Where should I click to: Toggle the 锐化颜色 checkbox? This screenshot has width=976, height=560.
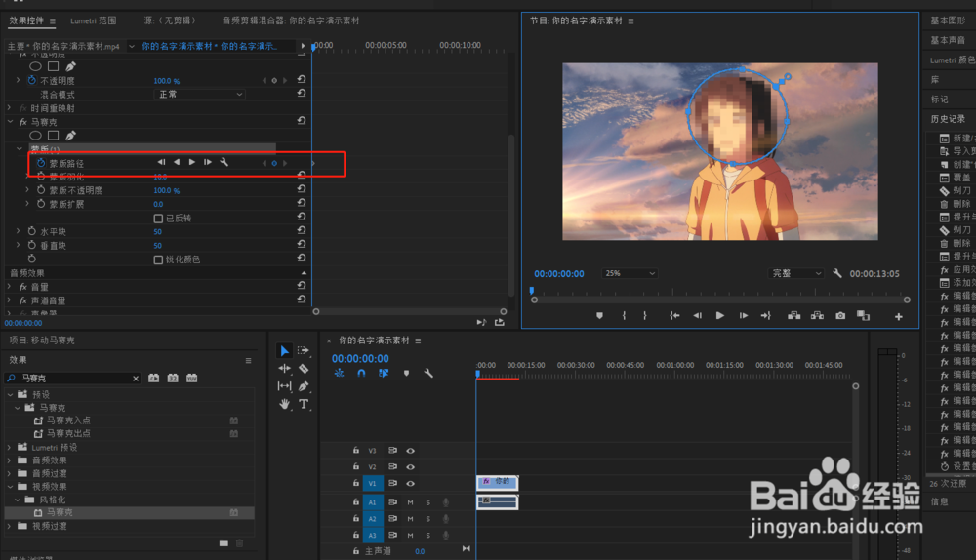pyautogui.click(x=158, y=260)
